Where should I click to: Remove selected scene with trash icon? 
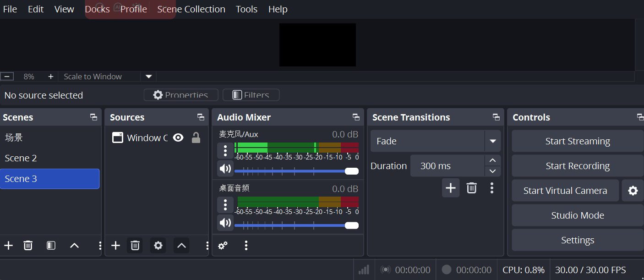tap(28, 246)
